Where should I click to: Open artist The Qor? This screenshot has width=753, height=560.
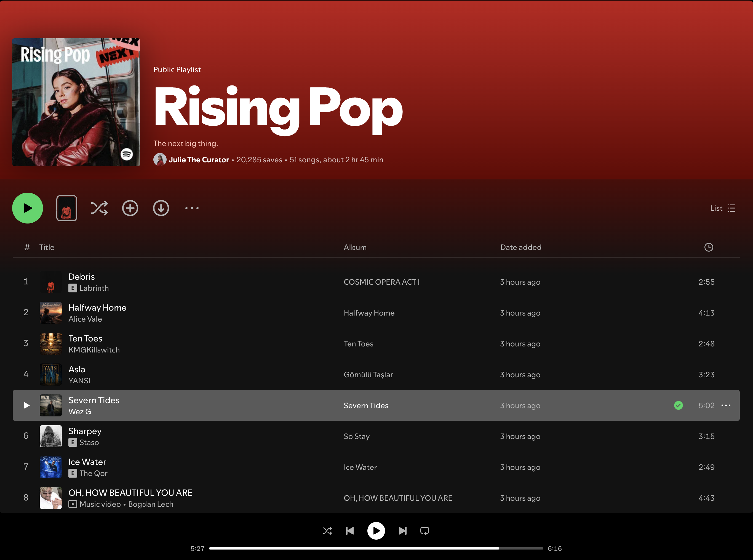click(x=94, y=473)
